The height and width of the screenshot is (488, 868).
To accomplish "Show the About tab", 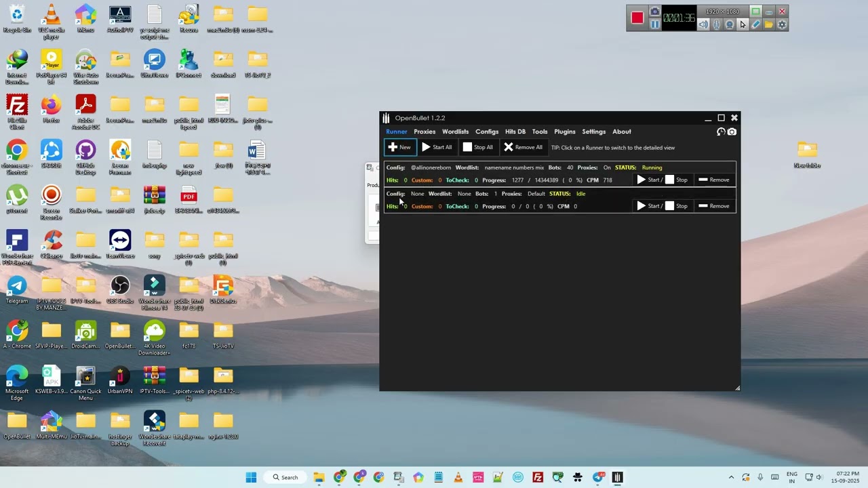I will [x=622, y=131].
